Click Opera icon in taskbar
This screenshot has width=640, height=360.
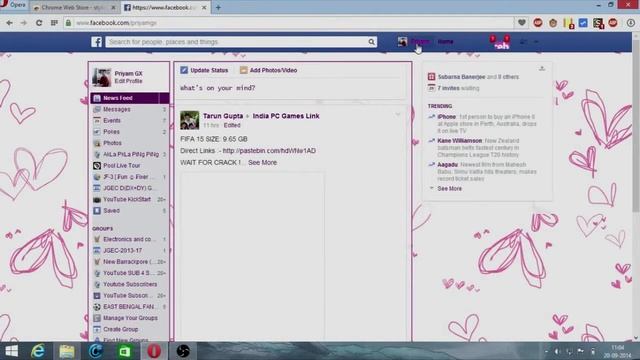pyautogui.click(x=154, y=351)
